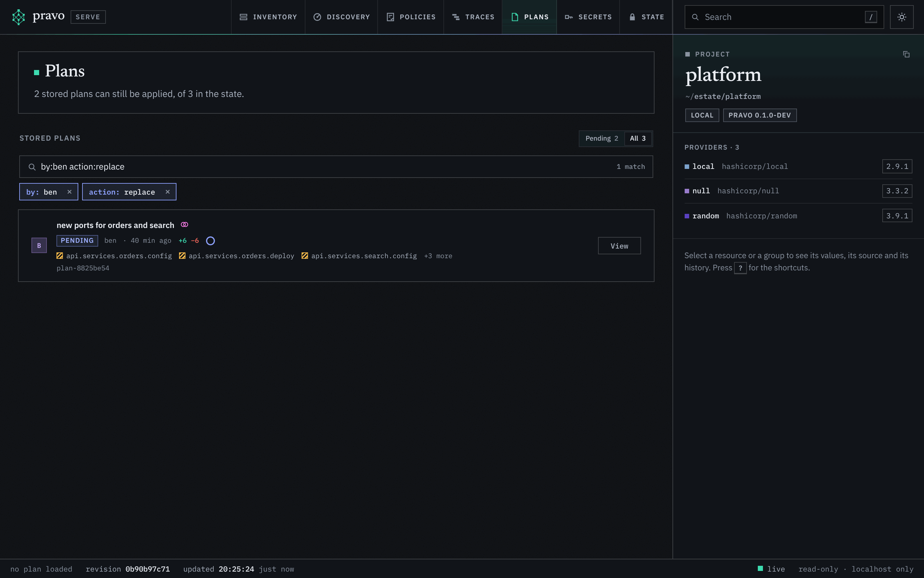Select the Plans tab
The height and width of the screenshot is (578, 924).
pyautogui.click(x=530, y=17)
